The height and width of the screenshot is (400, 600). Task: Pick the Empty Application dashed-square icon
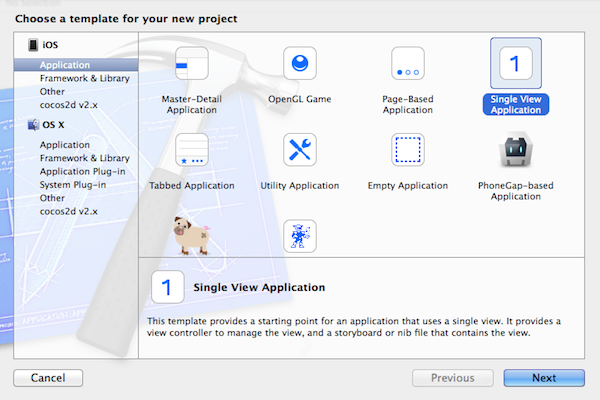coord(408,150)
